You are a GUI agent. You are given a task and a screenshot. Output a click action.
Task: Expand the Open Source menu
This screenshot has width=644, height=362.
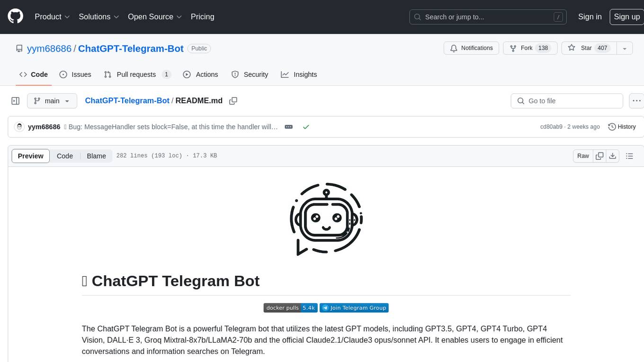coord(155,17)
